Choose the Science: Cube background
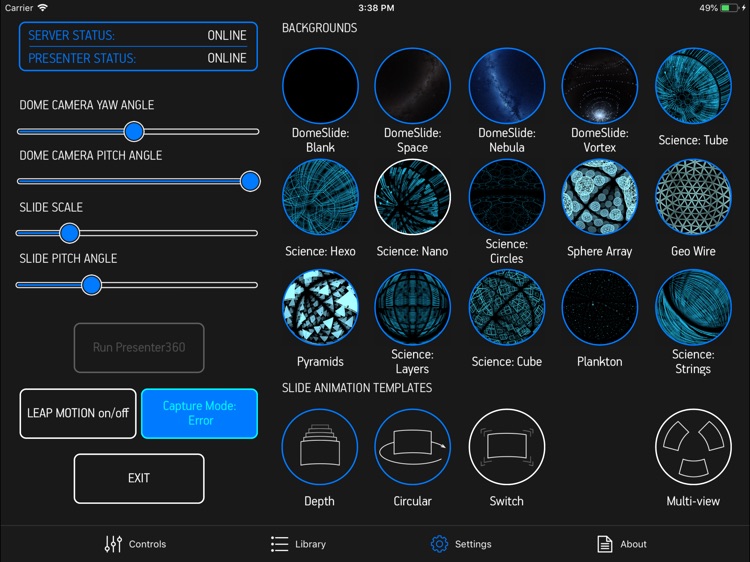This screenshot has height=562, width=750. click(x=507, y=307)
